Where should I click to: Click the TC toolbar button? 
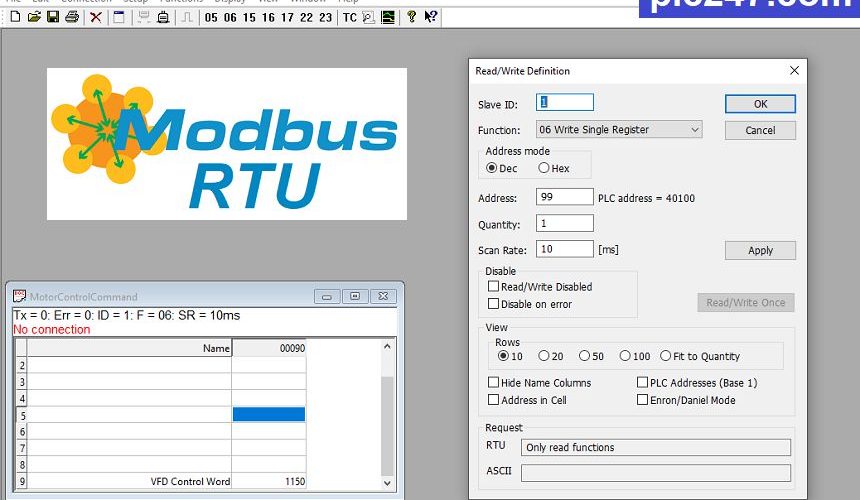click(x=349, y=18)
